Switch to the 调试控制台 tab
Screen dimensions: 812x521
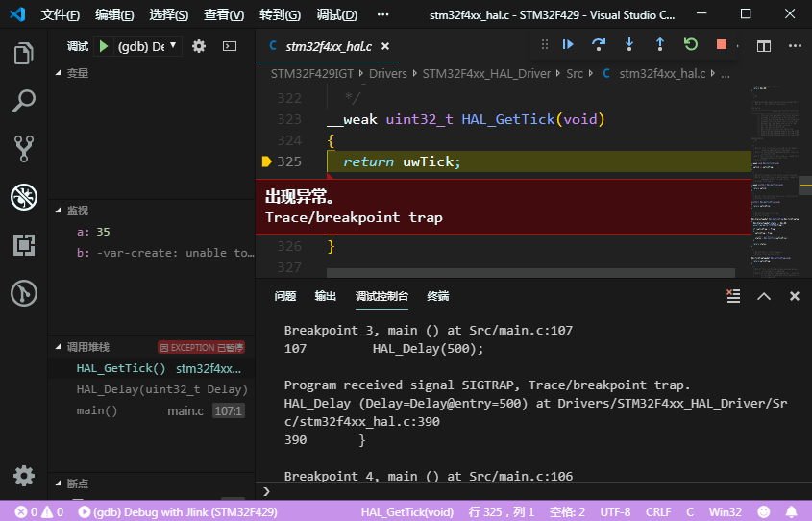pos(381,296)
